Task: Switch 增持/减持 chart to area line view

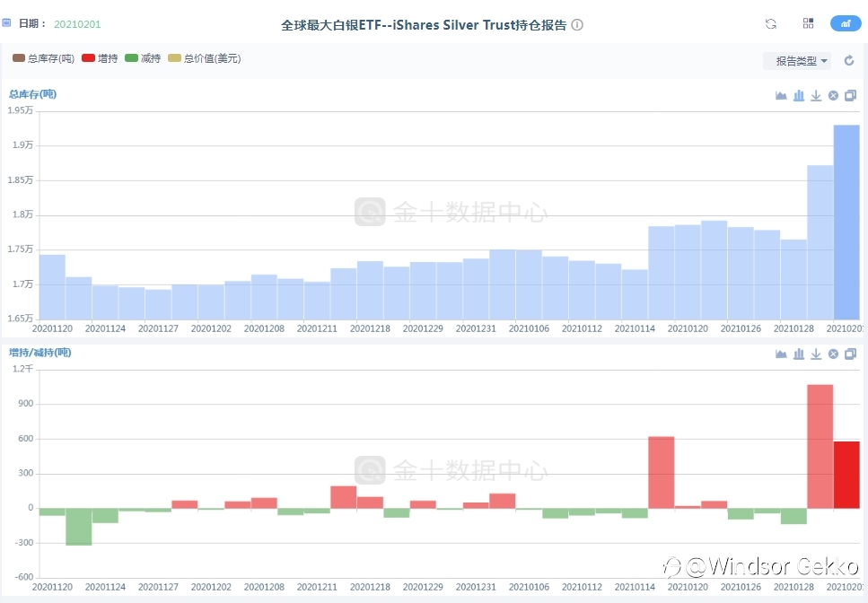Action: (781, 354)
